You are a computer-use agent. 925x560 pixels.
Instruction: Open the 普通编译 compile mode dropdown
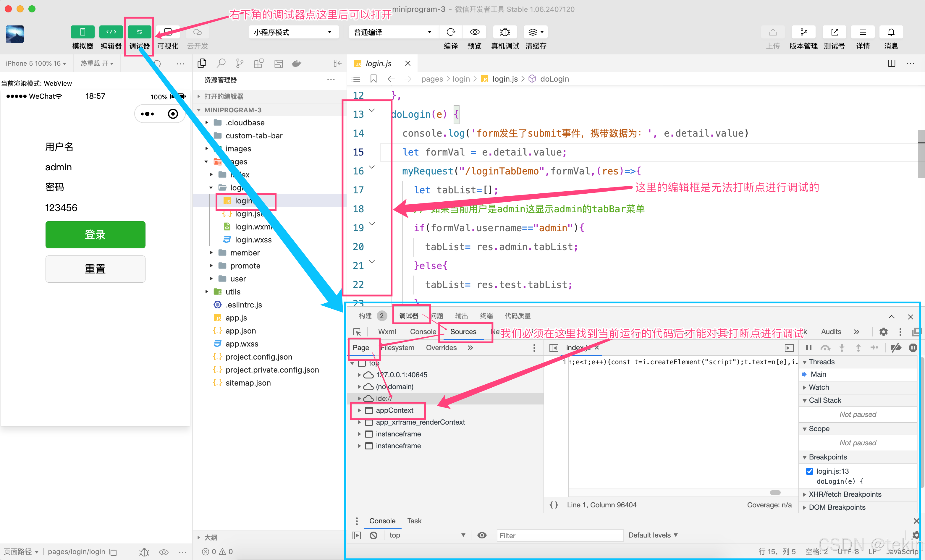tap(393, 32)
